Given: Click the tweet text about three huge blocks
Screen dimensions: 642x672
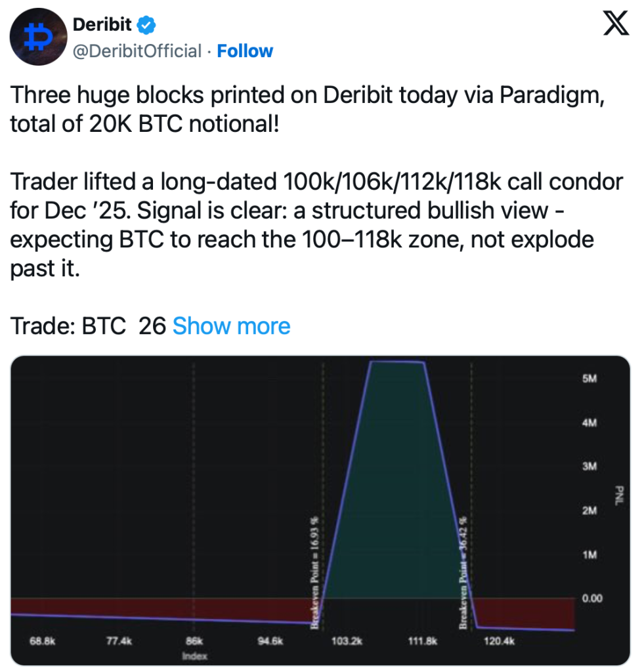Looking at the screenshot, I should click(x=309, y=108).
